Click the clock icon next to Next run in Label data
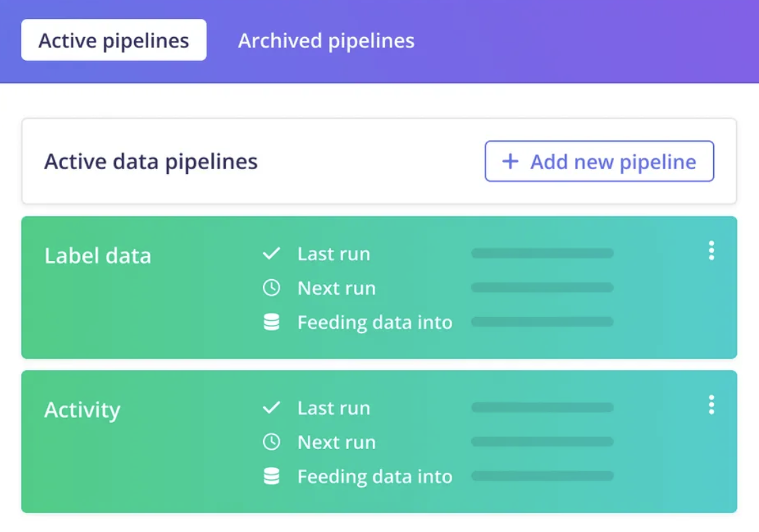Screen dimensions: 759x532 tap(272, 287)
